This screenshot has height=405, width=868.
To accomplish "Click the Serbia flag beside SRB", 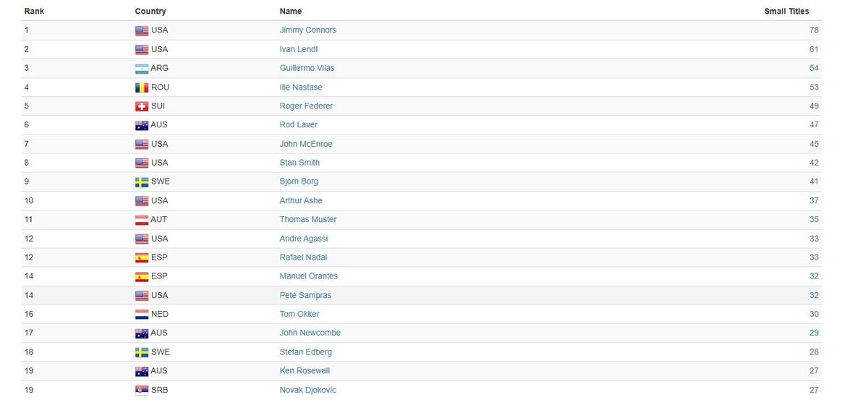I will tap(142, 391).
